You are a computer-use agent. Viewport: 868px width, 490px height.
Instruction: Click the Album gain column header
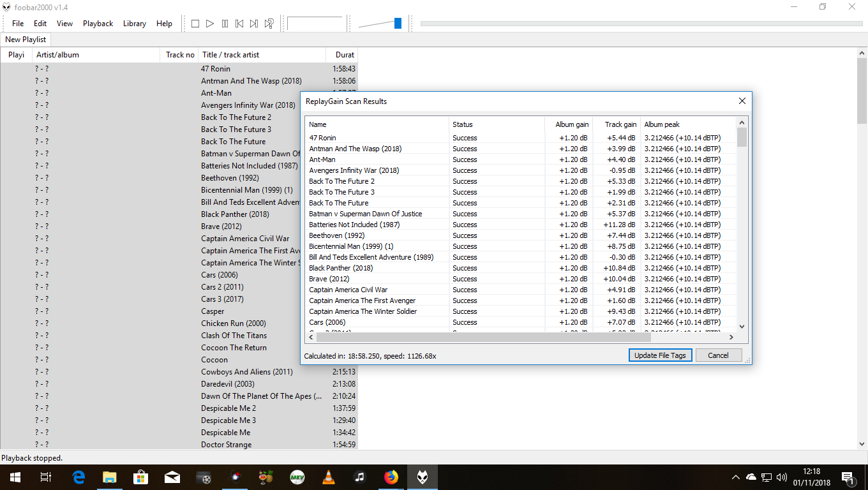[569, 124]
